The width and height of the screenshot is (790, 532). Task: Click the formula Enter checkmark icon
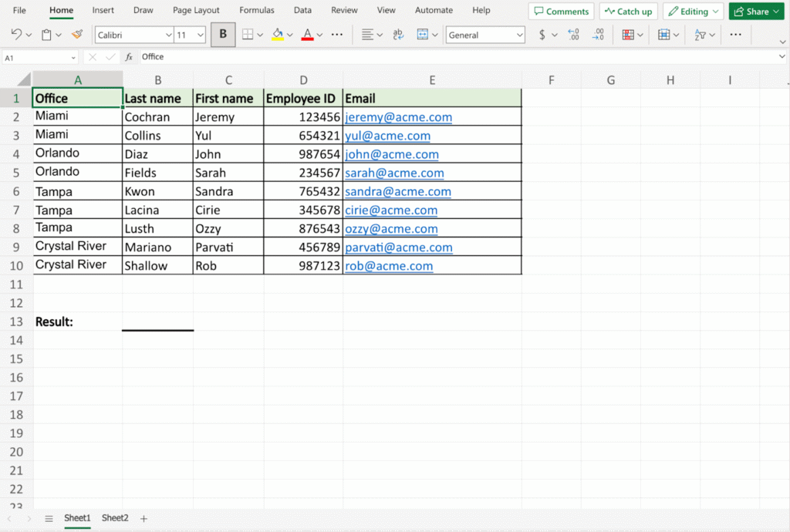(x=110, y=57)
